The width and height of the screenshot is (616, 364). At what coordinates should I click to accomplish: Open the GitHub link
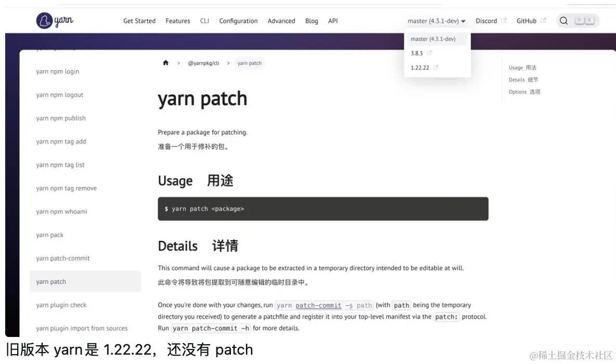click(527, 21)
